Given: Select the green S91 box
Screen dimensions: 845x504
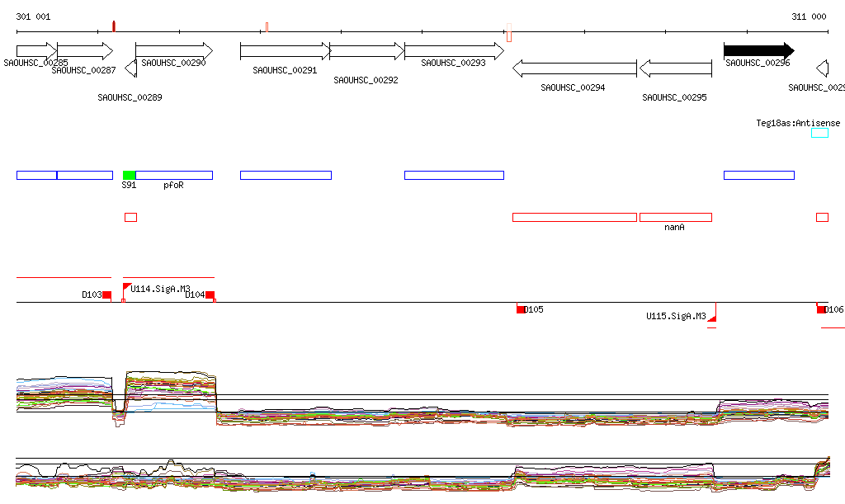Looking at the screenshot, I should coord(130,175).
